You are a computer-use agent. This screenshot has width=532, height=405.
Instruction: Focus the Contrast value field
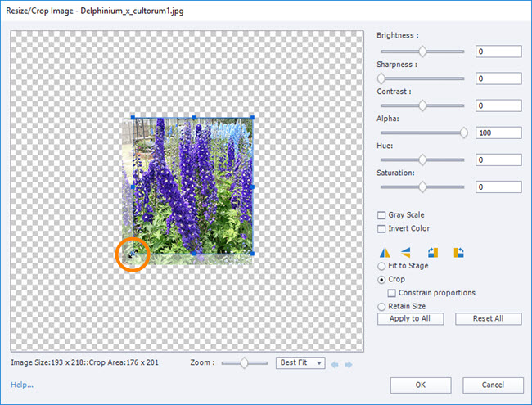coord(498,106)
